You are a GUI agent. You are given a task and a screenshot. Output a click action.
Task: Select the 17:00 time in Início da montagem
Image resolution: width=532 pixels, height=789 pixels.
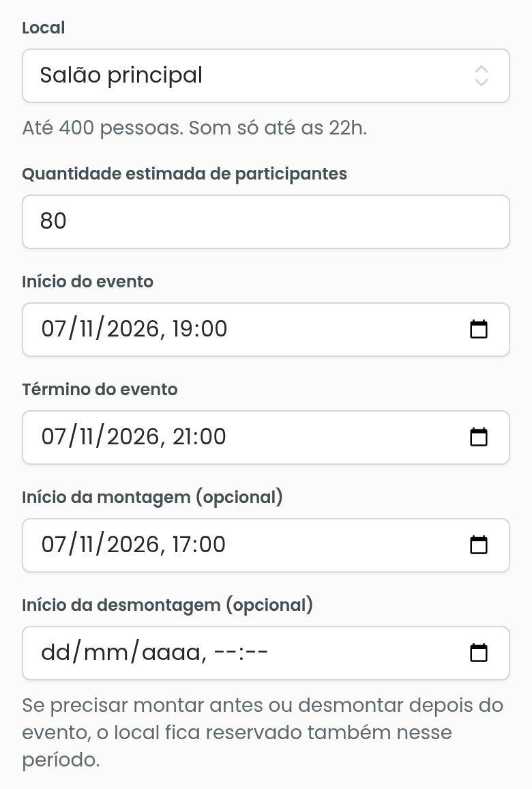tap(198, 545)
